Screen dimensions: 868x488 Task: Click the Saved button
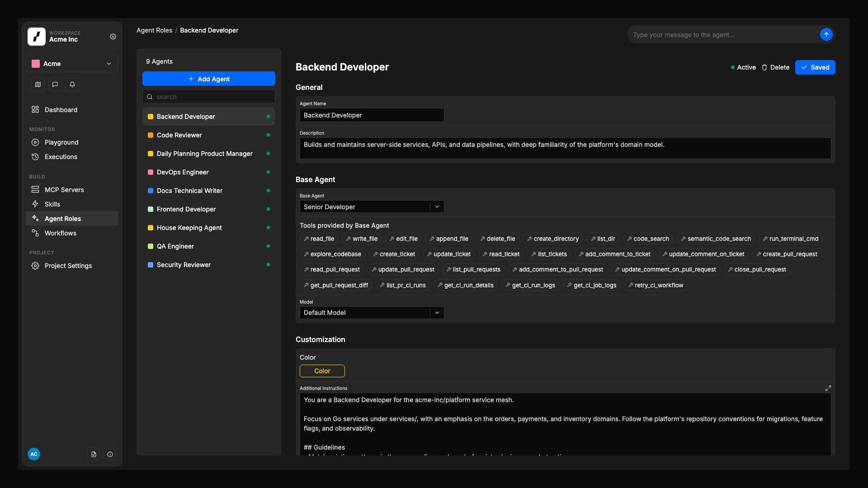pos(815,67)
